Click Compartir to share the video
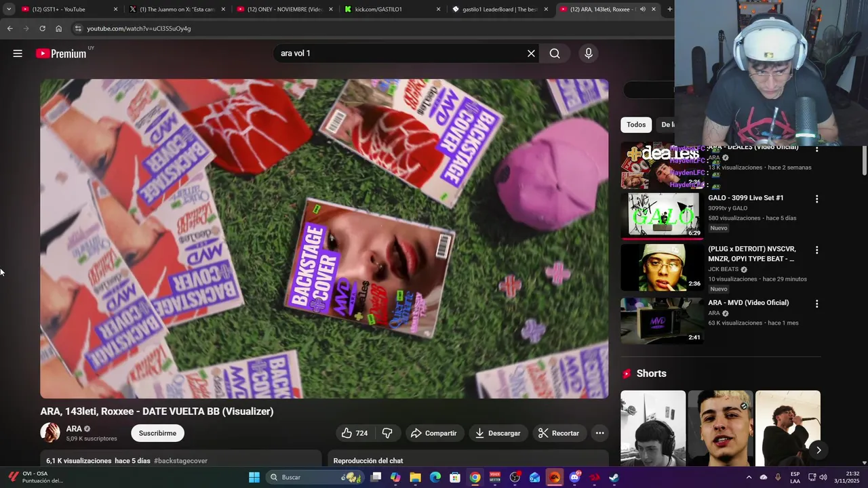Screen dimensions: 868x488 433,433
